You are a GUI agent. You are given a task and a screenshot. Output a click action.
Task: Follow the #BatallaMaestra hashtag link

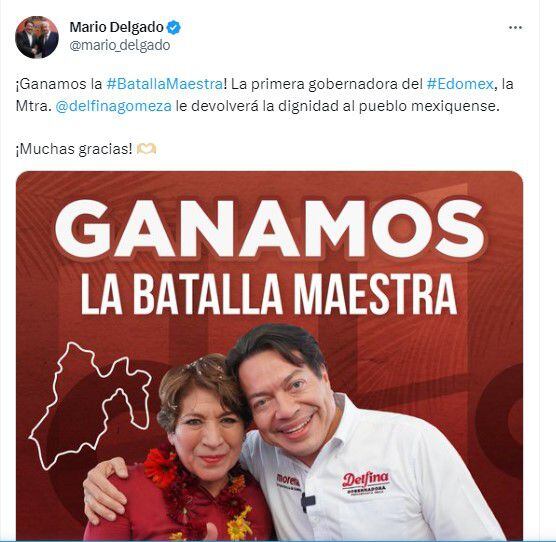click(165, 84)
